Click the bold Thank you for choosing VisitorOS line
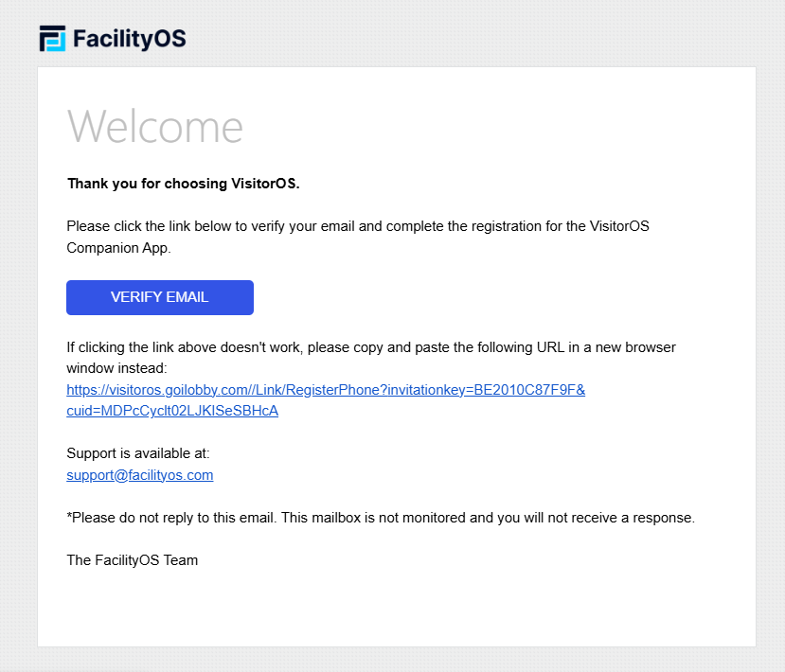The image size is (785, 672). click(x=184, y=184)
